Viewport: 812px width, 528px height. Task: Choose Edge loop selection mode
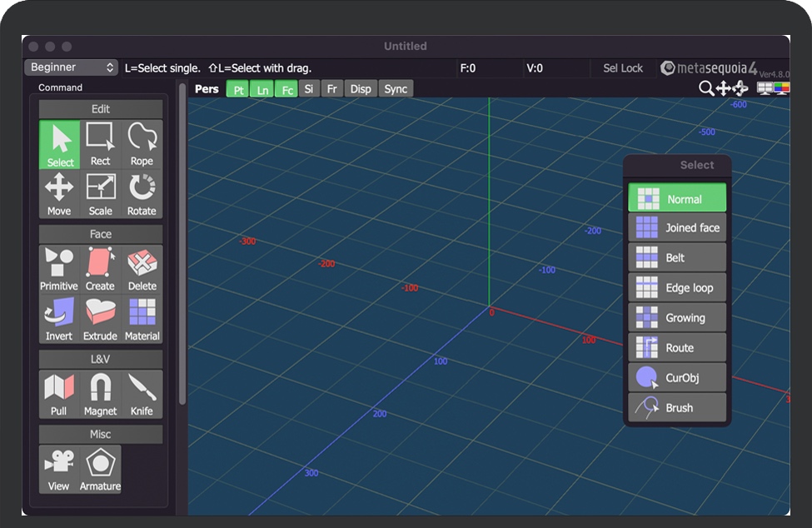tap(677, 288)
